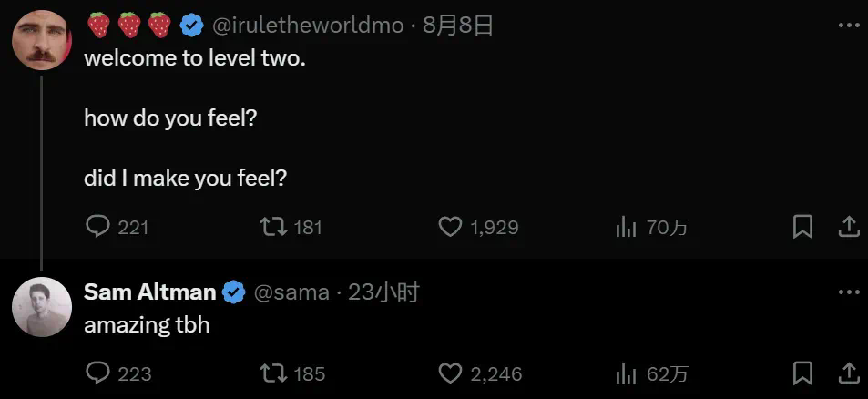Image resolution: width=868 pixels, height=399 pixels.
Task: Bookmark Sam Altman's "amazing tbh" reply
Action: (x=802, y=373)
